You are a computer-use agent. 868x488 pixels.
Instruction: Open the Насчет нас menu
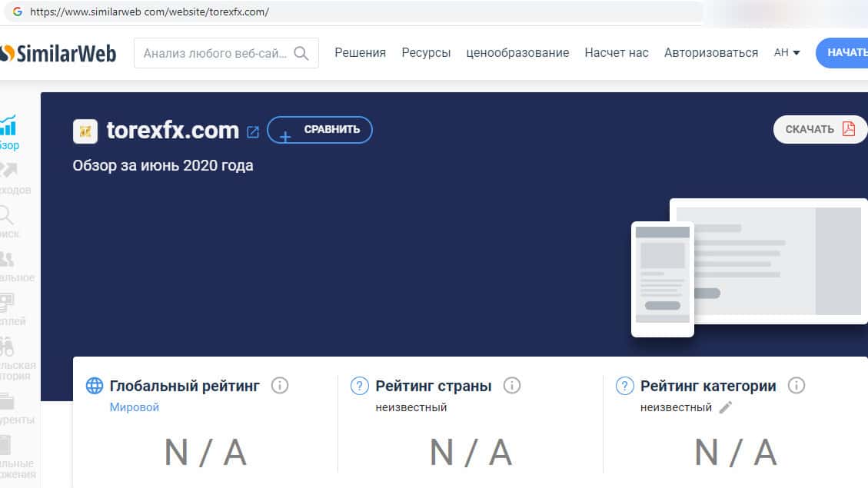[617, 52]
